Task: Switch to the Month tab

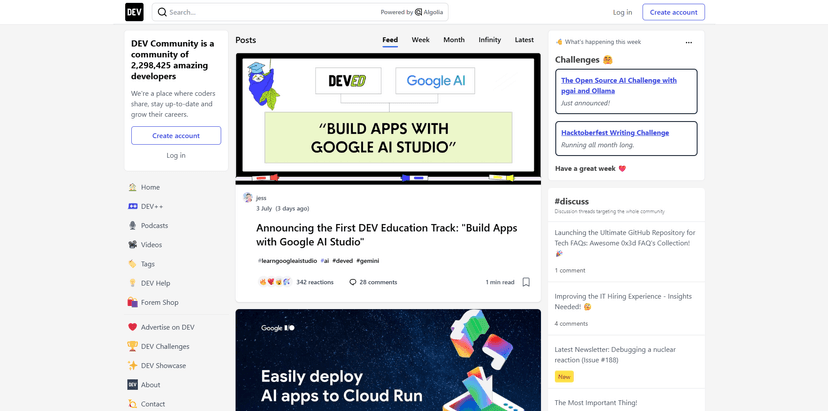Action: (454, 40)
